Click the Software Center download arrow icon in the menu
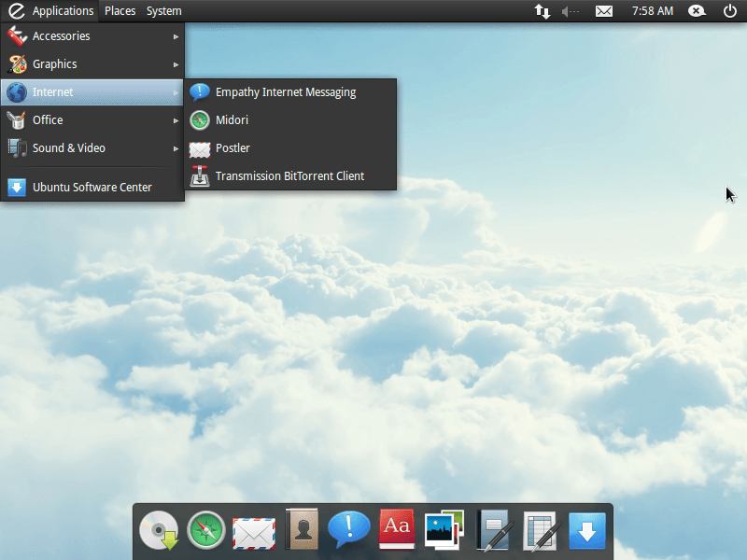Image resolution: width=747 pixels, height=560 pixels. (x=17, y=188)
